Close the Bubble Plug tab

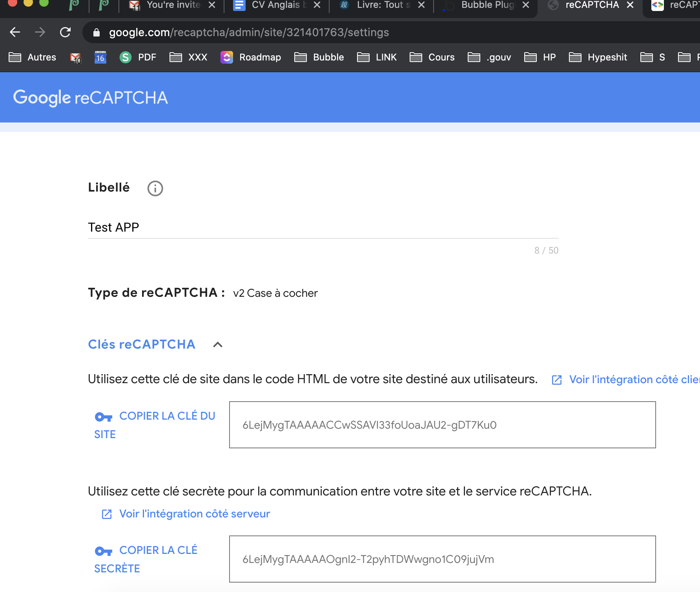[526, 5]
